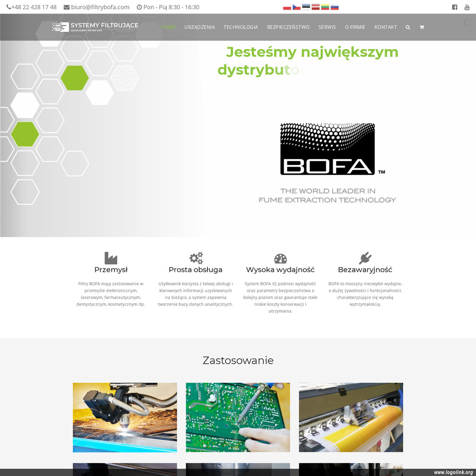The width and height of the screenshot is (476, 476).
Task: Open the TECHNOLOGIA menu
Action: coord(241,27)
